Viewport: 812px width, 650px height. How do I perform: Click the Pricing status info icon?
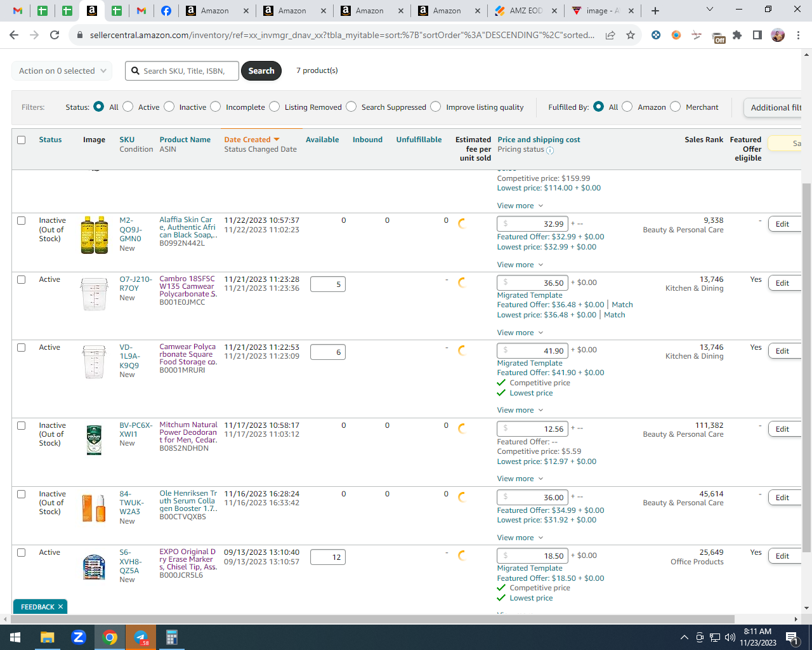[550, 150]
